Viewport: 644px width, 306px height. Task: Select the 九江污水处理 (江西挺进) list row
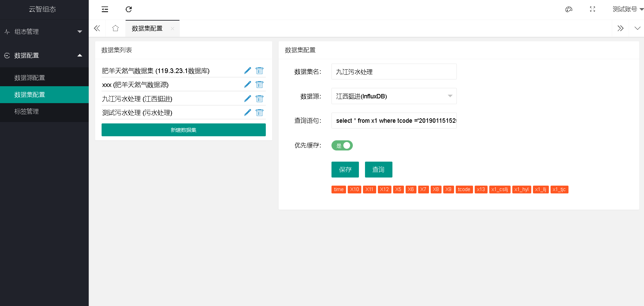(x=184, y=99)
